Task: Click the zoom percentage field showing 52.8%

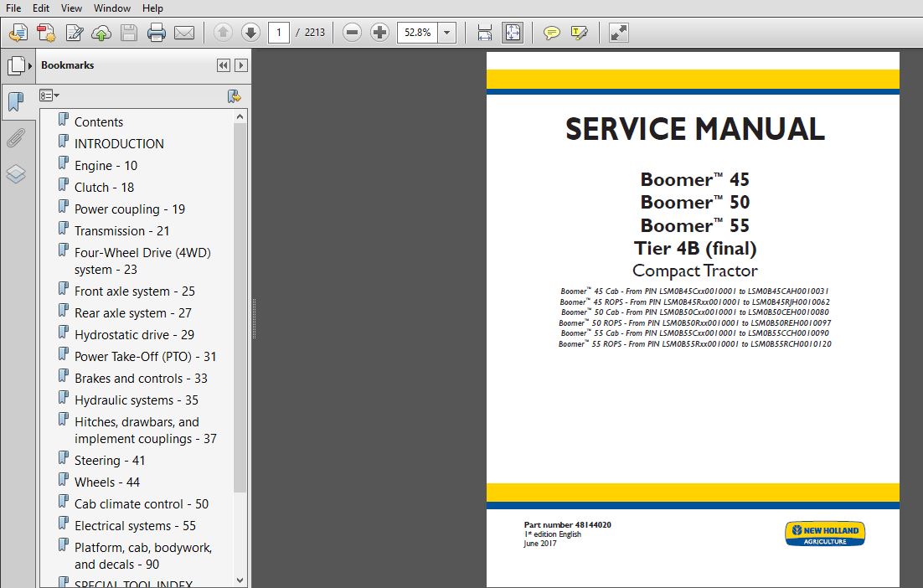Action: (417, 33)
